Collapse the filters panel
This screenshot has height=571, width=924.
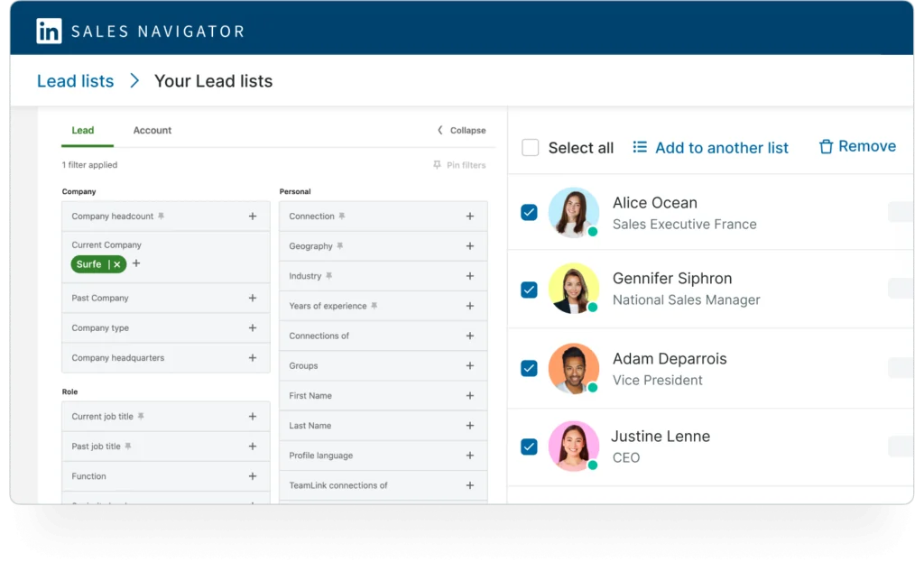click(461, 131)
